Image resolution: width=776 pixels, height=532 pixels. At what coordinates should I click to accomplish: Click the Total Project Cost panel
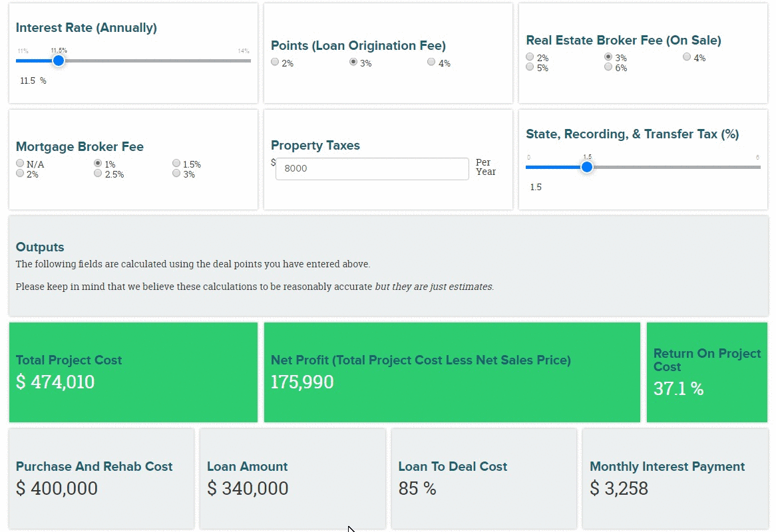[x=133, y=372]
